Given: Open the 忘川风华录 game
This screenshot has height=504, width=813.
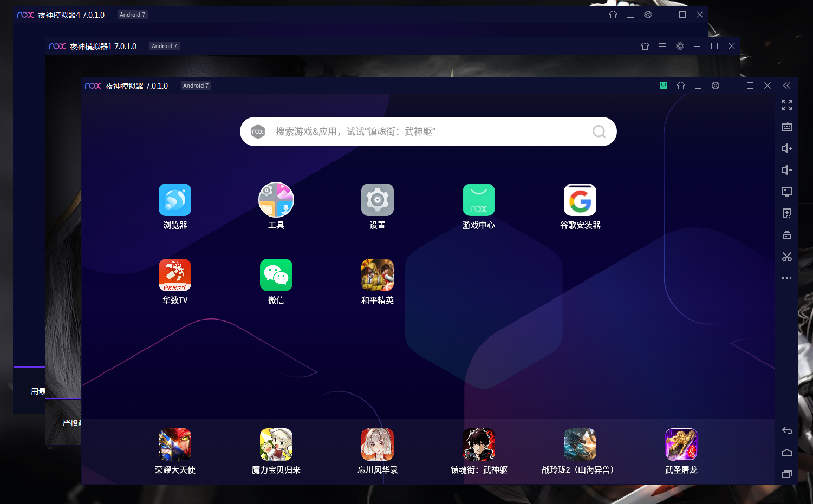Looking at the screenshot, I should [378, 444].
